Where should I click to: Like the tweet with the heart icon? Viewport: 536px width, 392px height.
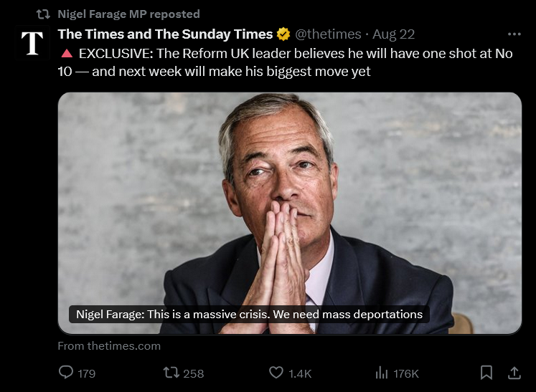(276, 373)
